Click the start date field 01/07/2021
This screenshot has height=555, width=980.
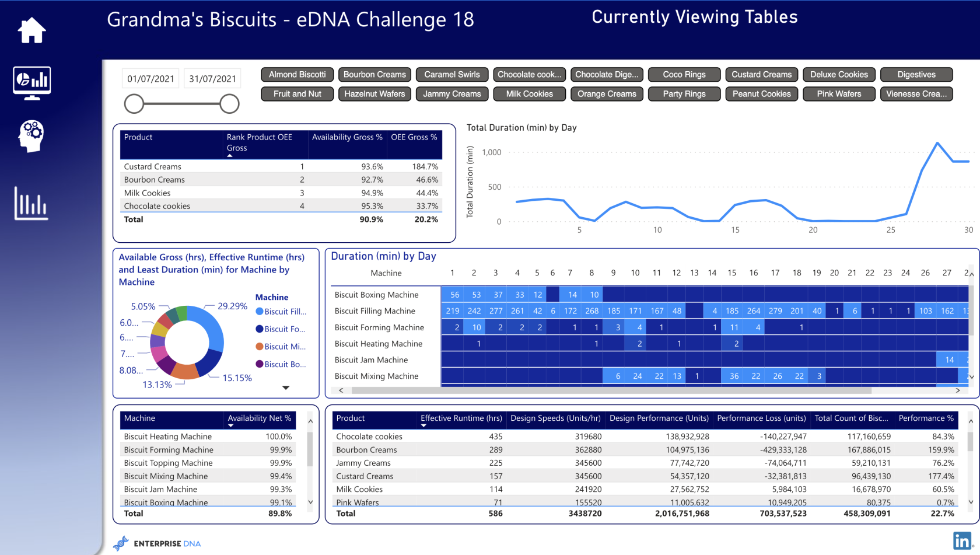[x=150, y=79]
